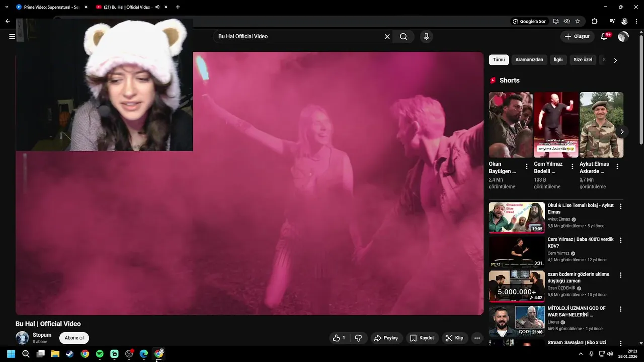Open the MİTOLOJİ UZMANI GOD OF WAR video
The width and height of the screenshot is (644, 362).
click(517, 321)
